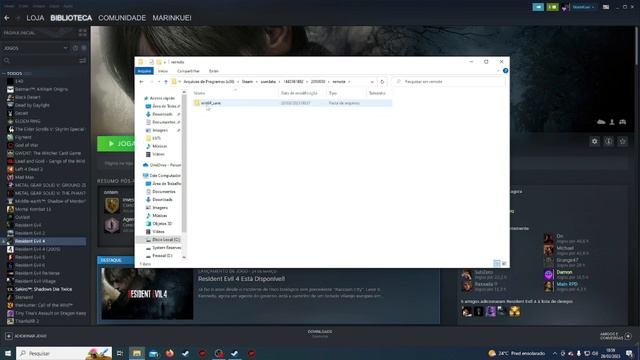Open the LOJA tab in Steam
The image size is (640, 360).
coord(35,18)
